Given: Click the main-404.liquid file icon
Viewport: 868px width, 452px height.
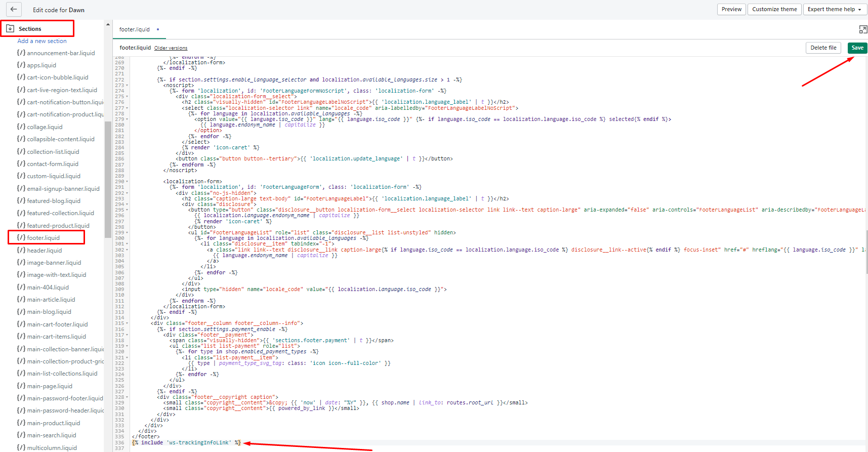Looking at the screenshot, I should [21, 287].
